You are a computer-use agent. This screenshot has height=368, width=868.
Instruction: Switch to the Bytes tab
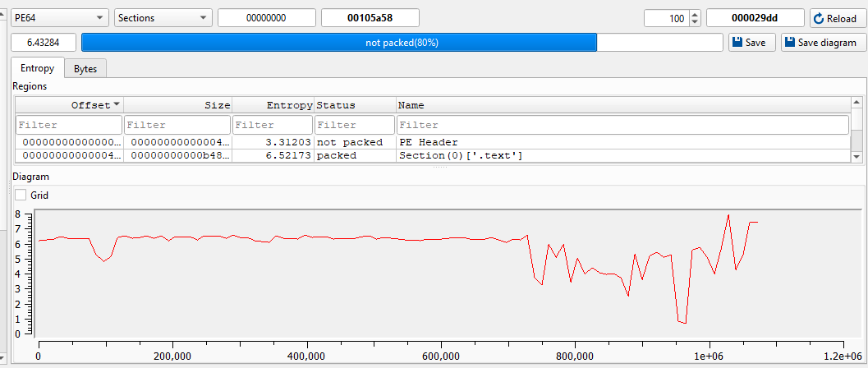[85, 69]
